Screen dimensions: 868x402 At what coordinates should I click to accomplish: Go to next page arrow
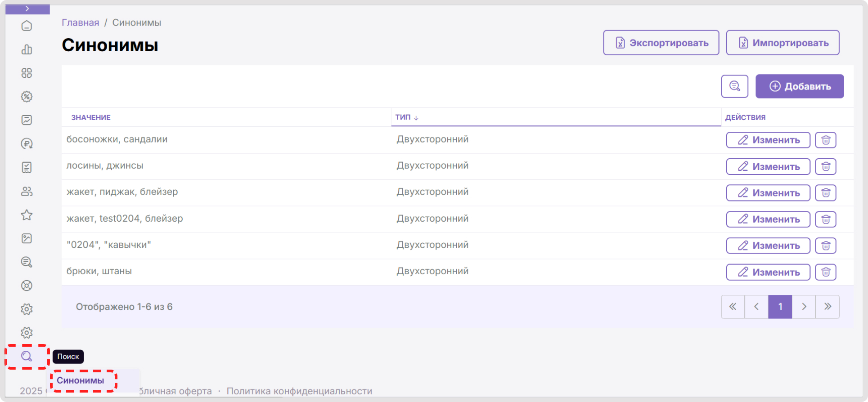[804, 307]
